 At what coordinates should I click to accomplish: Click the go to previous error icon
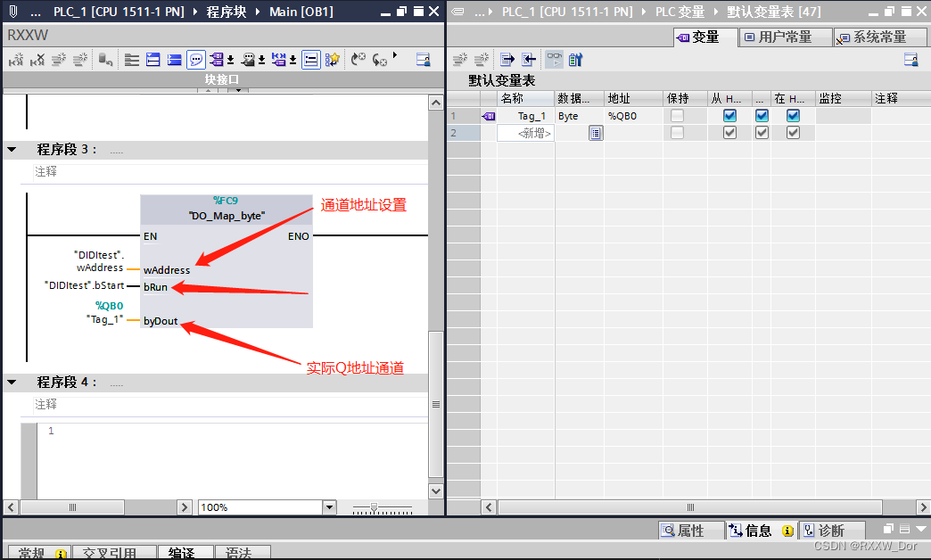pos(358,60)
